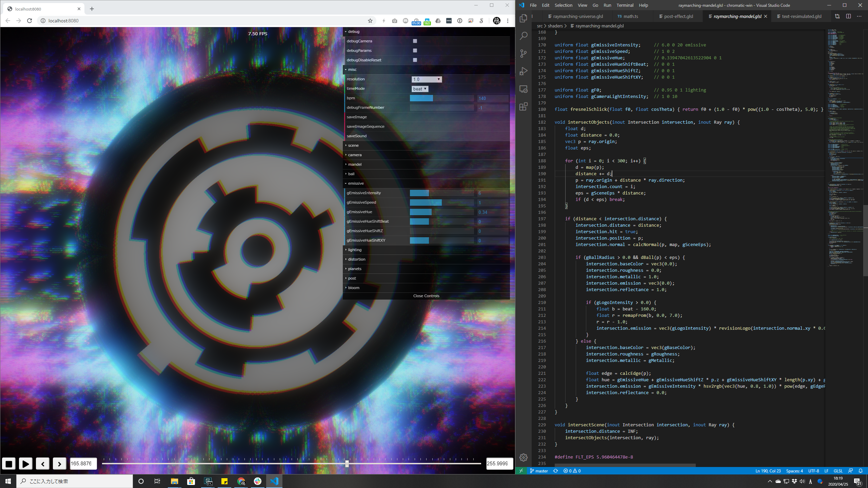Bookmark this page with star icon

(x=370, y=21)
